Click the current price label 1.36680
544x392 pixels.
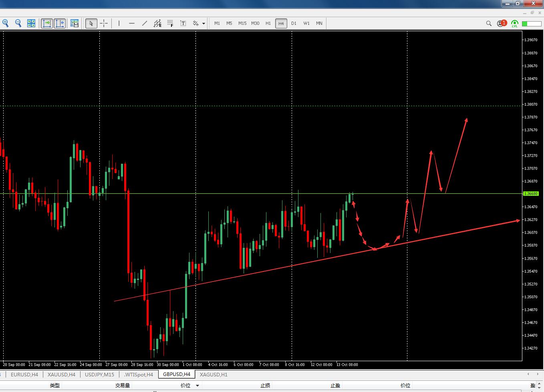click(531, 194)
